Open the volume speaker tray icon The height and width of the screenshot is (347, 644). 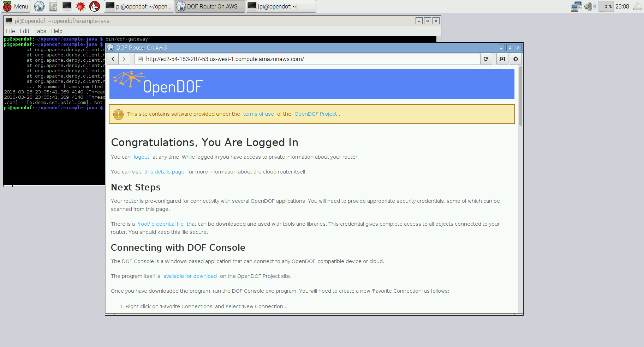[x=589, y=6]
